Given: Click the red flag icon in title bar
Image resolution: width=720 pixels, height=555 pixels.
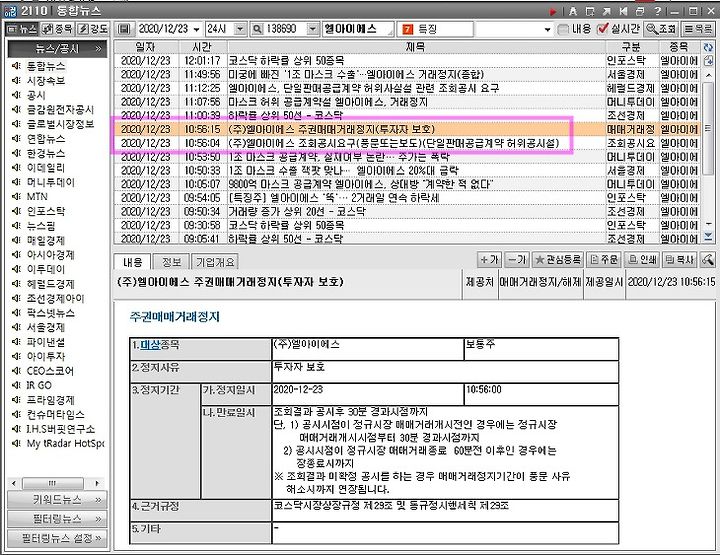Looking at the screenshot, I should pos(553,11).
